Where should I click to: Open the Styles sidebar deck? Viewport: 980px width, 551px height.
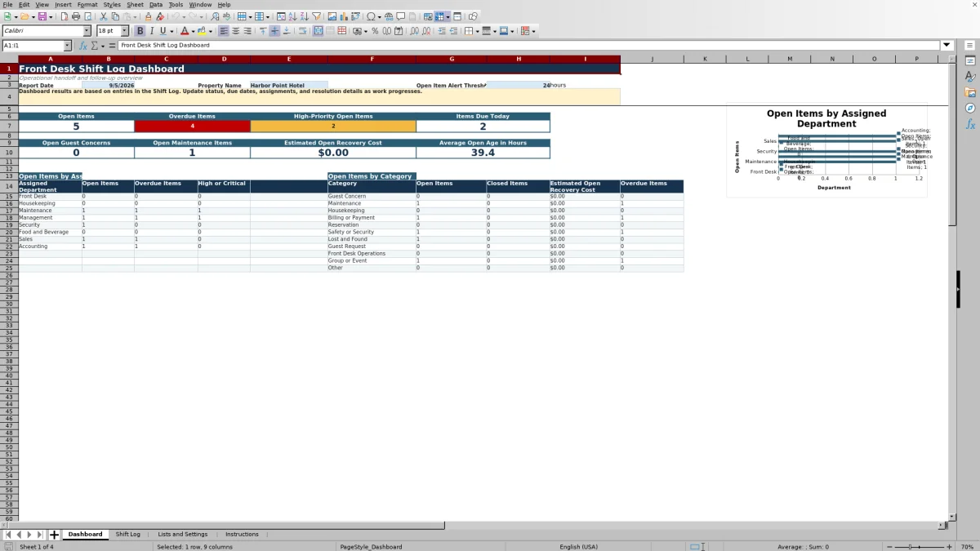point(970,76)
